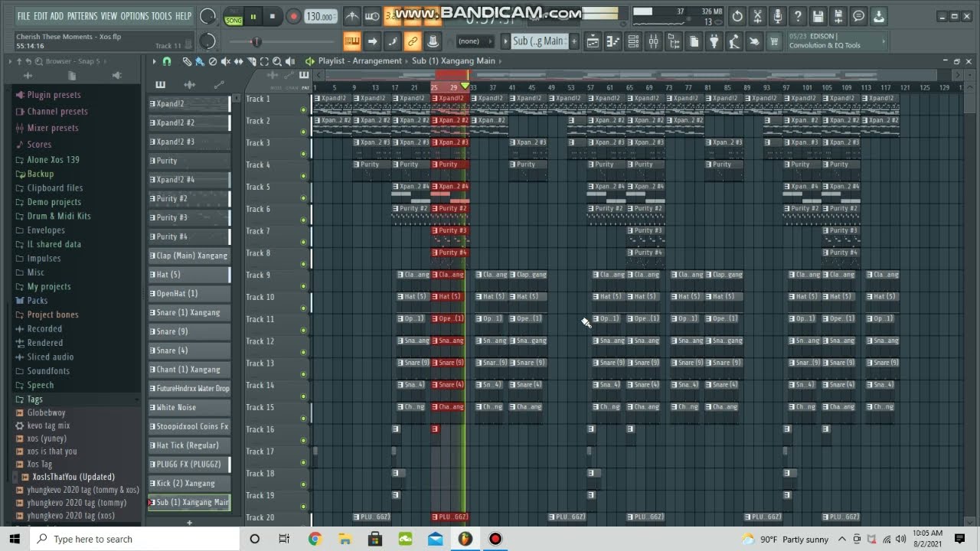Click the Windows search box

136,539
